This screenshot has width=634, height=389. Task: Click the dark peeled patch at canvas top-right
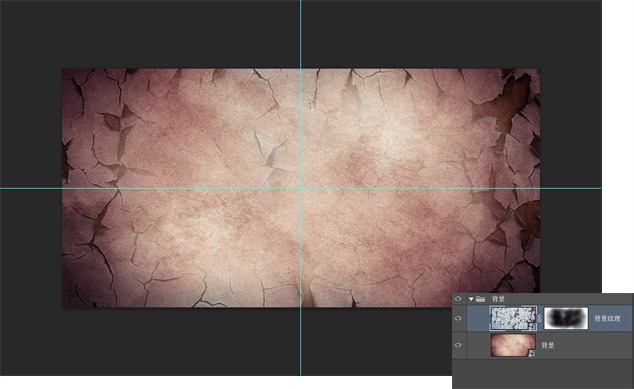[509, 98]
